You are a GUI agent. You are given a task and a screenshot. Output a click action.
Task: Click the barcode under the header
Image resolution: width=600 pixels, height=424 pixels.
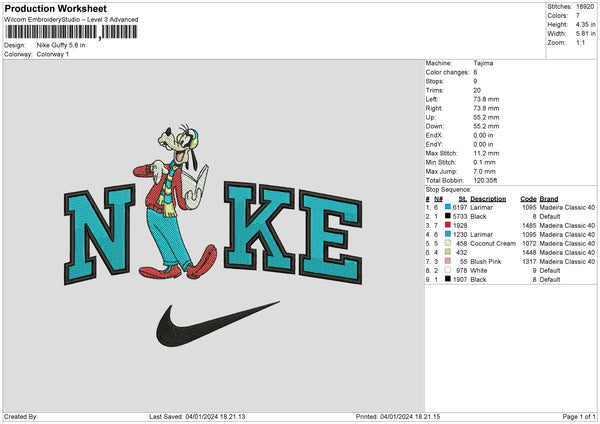point(71,32)
